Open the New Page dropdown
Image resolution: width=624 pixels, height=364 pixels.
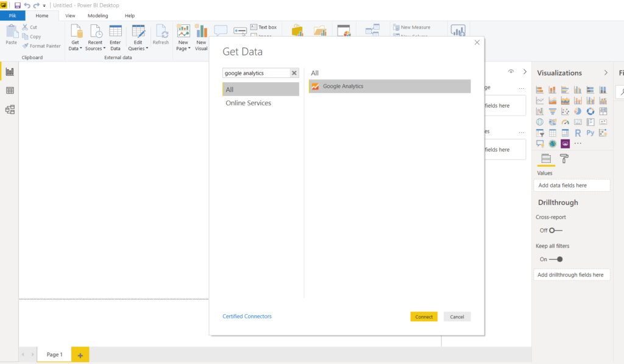[x=183, y=37]
